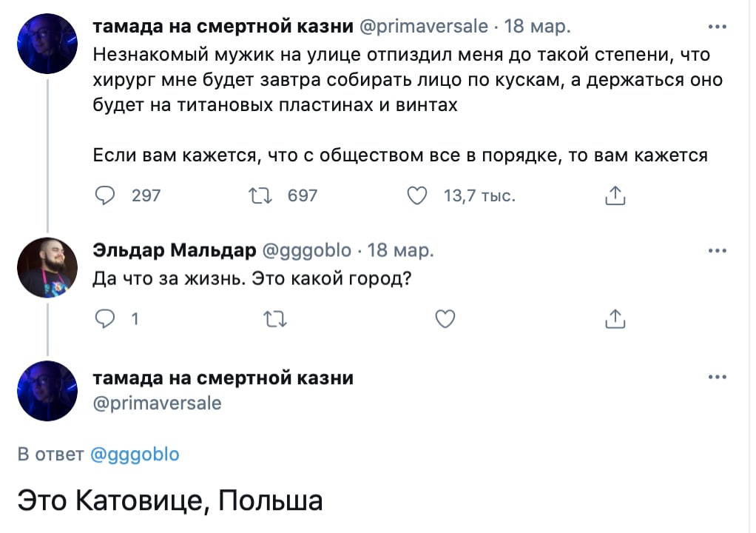
Task: Open more options on Эльдар Мальдар's tweet
Action: tap(717, 250)
